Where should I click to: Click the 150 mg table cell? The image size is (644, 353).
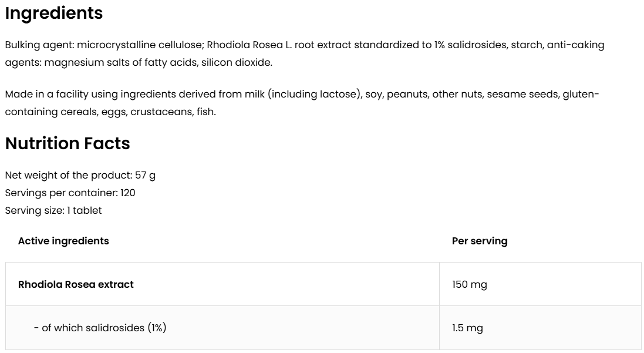[x=470, y=284]
